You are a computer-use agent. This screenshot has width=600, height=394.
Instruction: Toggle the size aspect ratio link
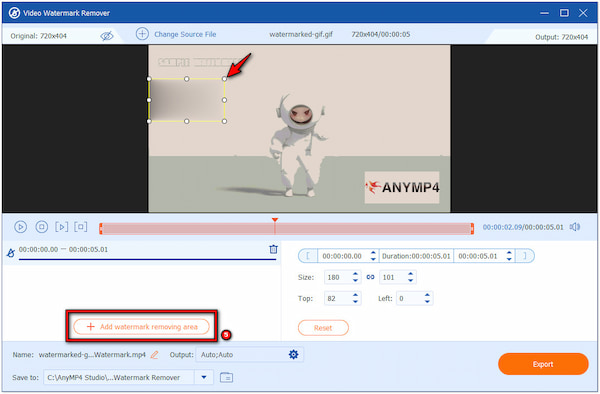pyautogui.click(x=370, y=277)
